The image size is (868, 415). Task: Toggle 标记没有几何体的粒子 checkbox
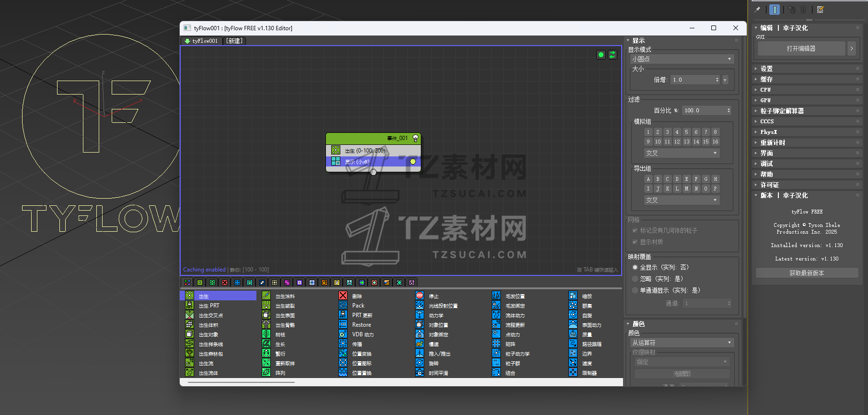point(635,231)
